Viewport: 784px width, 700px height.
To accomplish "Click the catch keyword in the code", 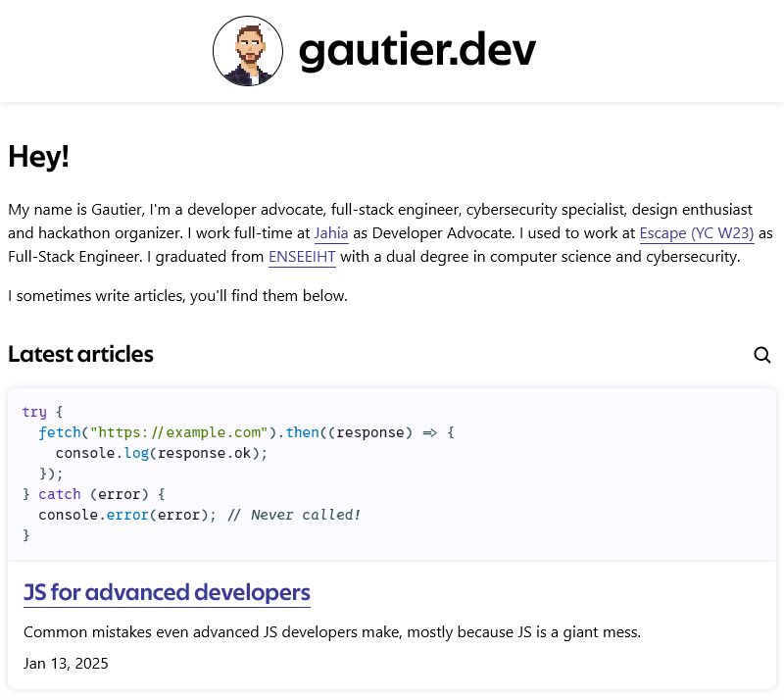I will tap(60, 494).
